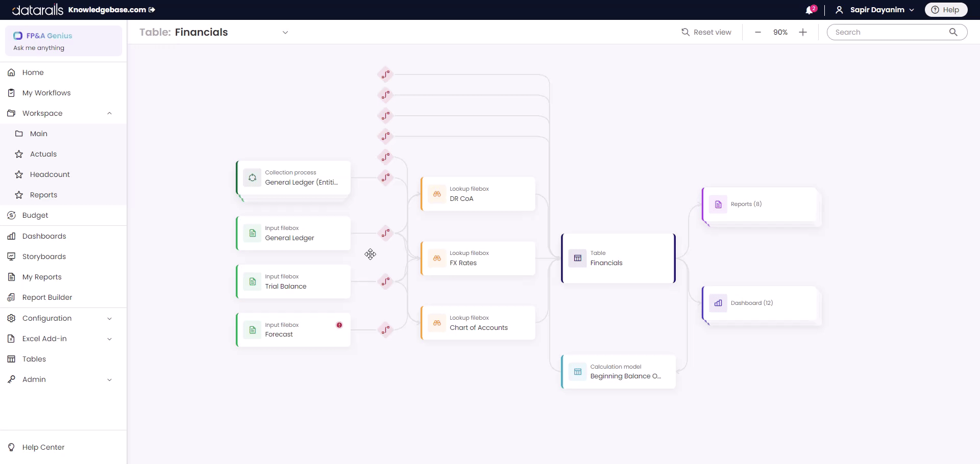Increase canvas zoom with the plus control

[x=803, y=32]
